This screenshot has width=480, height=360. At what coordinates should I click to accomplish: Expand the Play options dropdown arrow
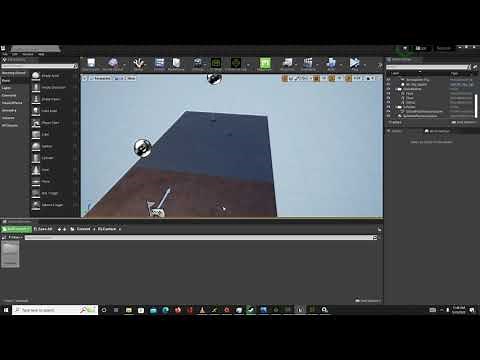click(x=365, y=64)
